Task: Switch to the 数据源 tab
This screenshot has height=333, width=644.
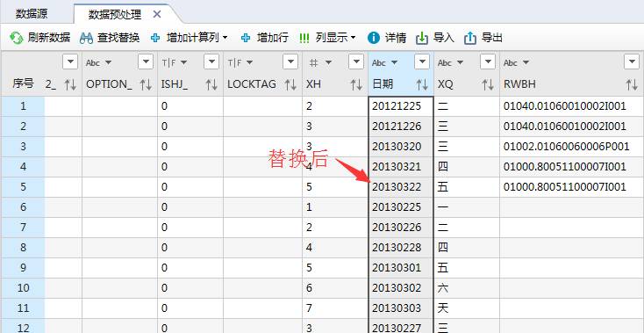Action: [32, 13]
